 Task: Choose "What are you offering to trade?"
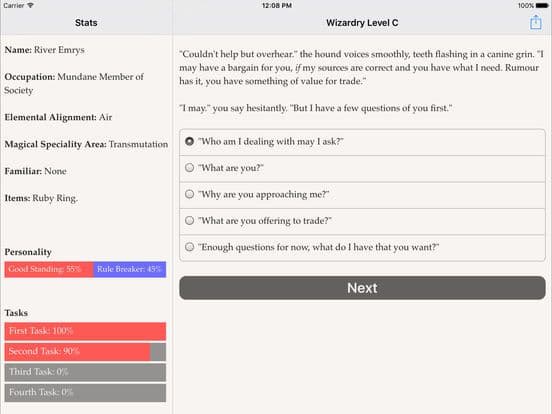[362, 221]
